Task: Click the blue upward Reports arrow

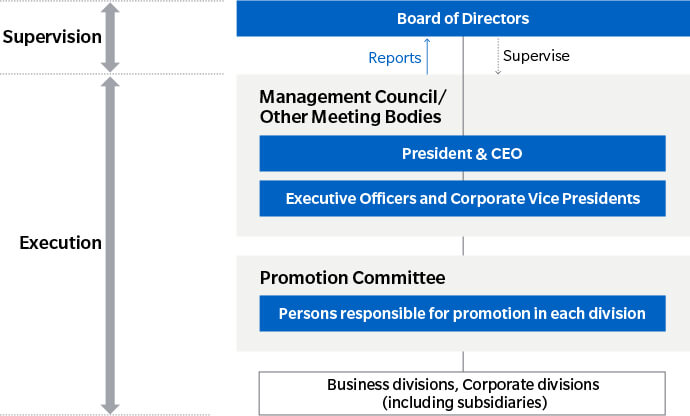Action: pyautogui.click(x=427, y=56)
